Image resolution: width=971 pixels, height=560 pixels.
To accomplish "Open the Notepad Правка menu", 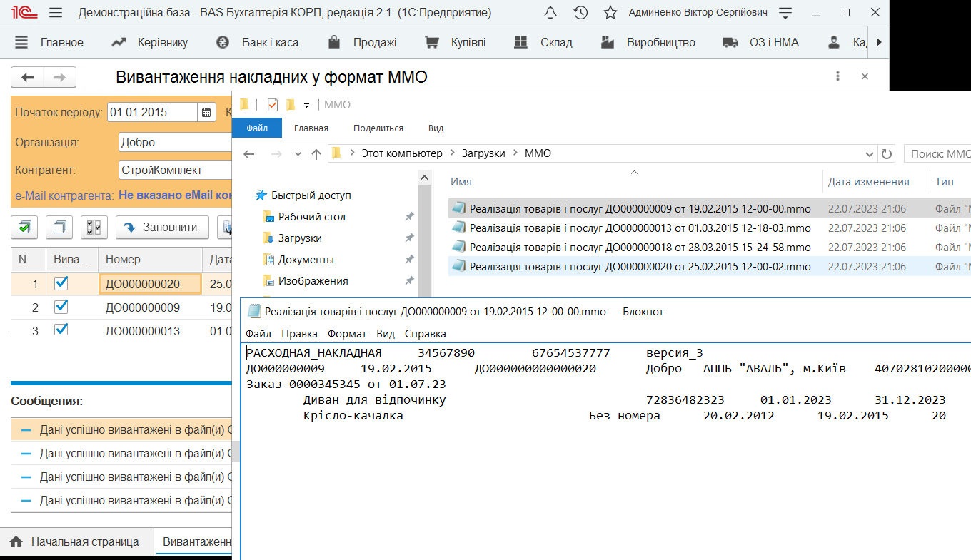I will point(299,333).
